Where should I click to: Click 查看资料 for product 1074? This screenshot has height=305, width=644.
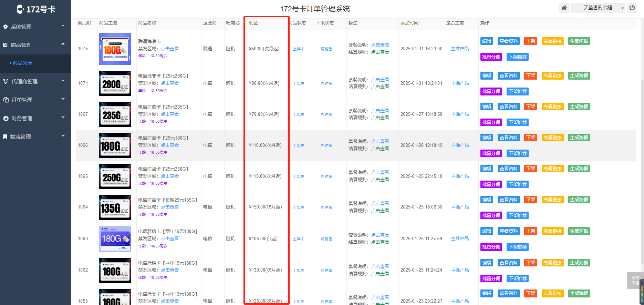click(509, 75)
